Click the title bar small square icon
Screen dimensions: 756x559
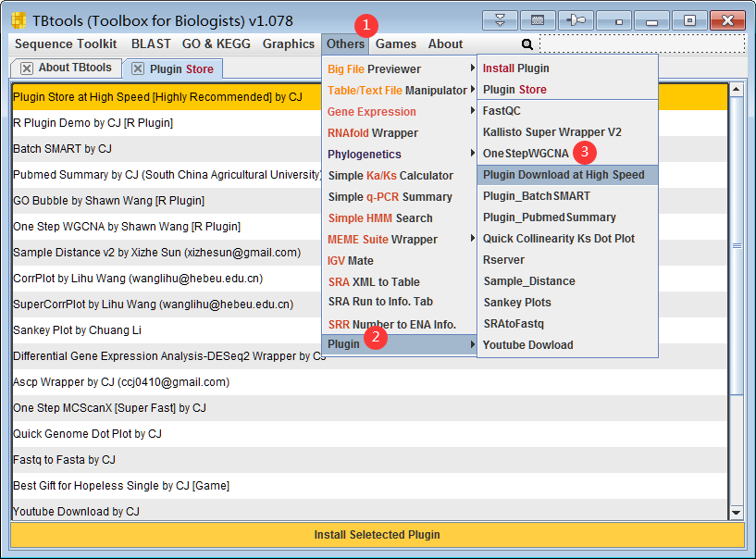[x=613, y=20]
